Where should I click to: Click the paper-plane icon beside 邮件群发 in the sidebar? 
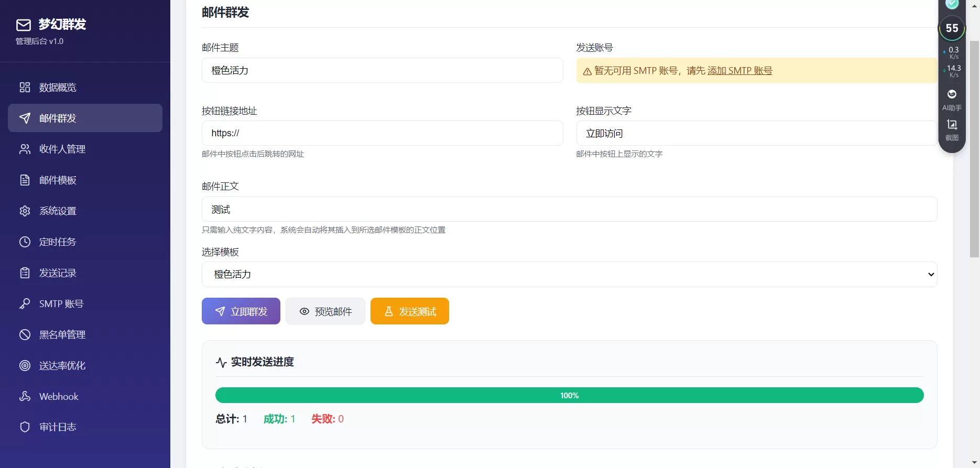click(25, 118)
